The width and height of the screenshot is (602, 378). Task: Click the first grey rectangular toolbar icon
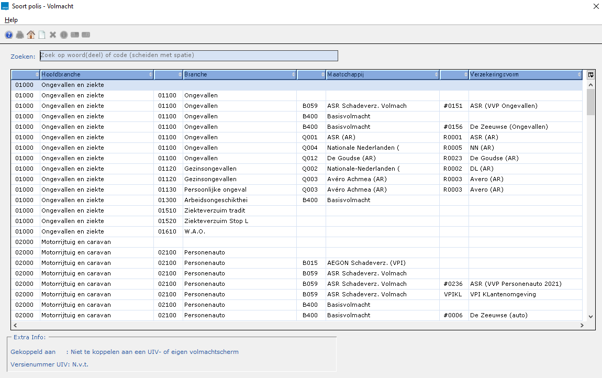(75, 35)
